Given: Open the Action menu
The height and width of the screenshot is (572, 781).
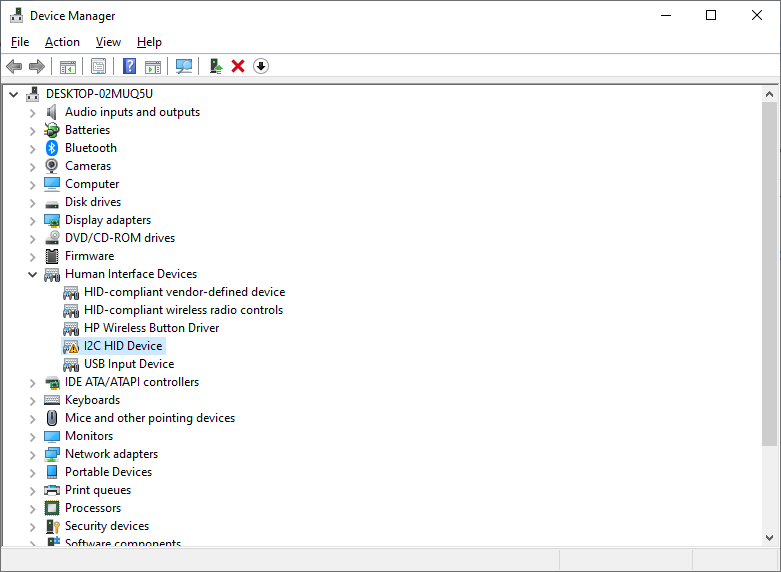Looking at the screenshot, I should (x=62, y=42).
